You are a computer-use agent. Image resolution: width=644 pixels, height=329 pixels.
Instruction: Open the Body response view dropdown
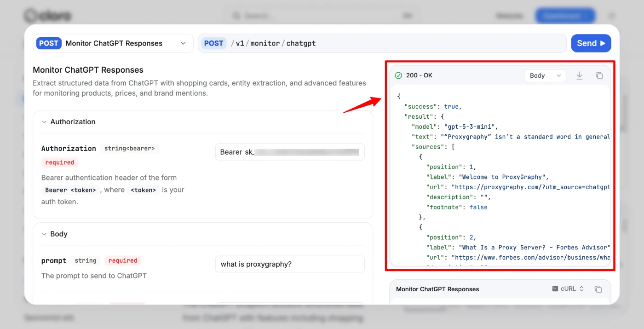click(x=545, y=75)
